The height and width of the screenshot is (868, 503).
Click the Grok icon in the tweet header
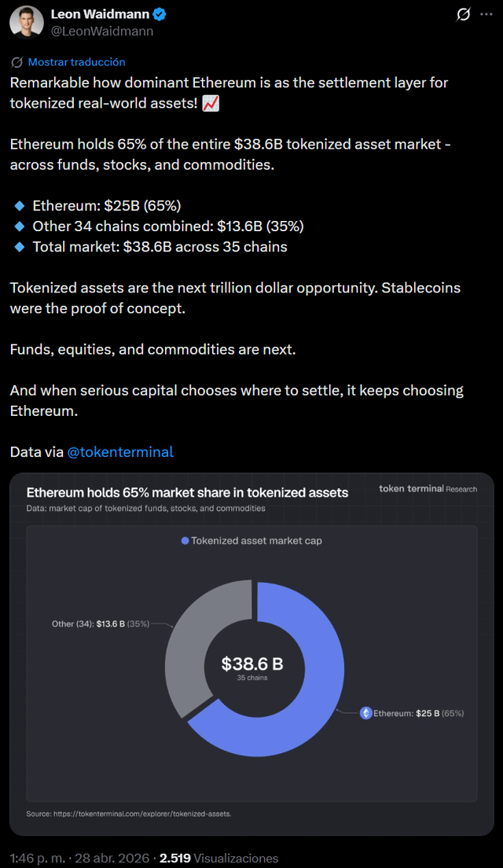point(464,14)
